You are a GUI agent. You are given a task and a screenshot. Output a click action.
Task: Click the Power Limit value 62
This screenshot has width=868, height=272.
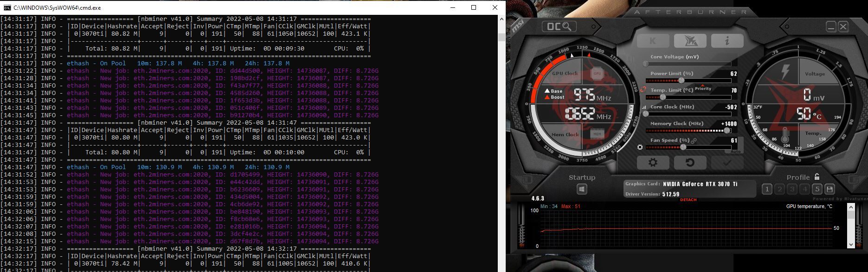tap(733, 74)
